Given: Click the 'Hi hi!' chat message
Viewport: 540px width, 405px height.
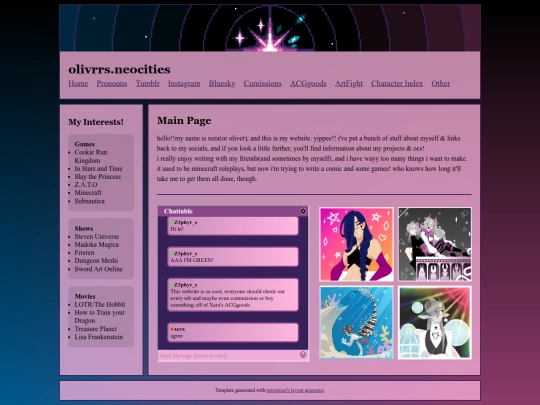Looking at the screenshot, I should [x=233, y=226].
